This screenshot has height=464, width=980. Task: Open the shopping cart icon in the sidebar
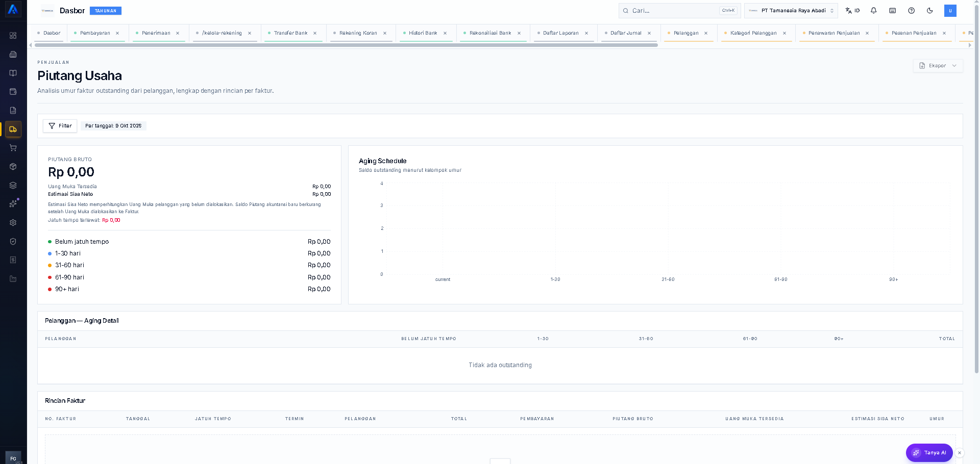13,148
